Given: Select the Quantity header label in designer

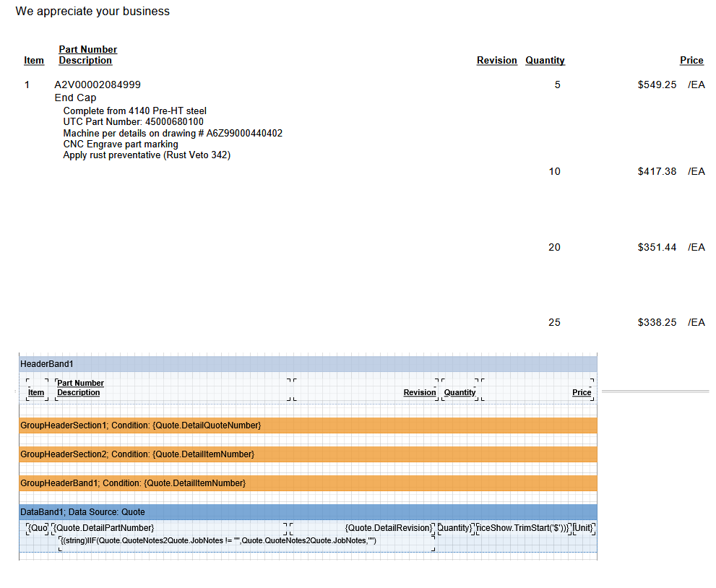Looking at the screenshot, I should point(460,392).
